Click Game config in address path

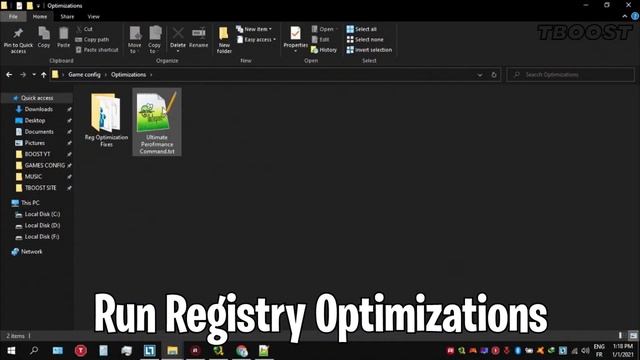coord(84,75)
